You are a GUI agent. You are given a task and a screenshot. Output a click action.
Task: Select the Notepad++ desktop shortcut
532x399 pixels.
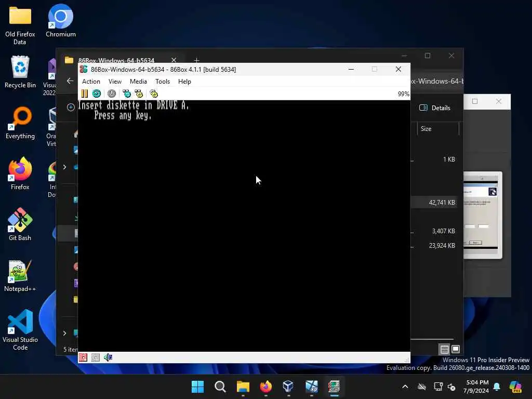coord(20,276)
